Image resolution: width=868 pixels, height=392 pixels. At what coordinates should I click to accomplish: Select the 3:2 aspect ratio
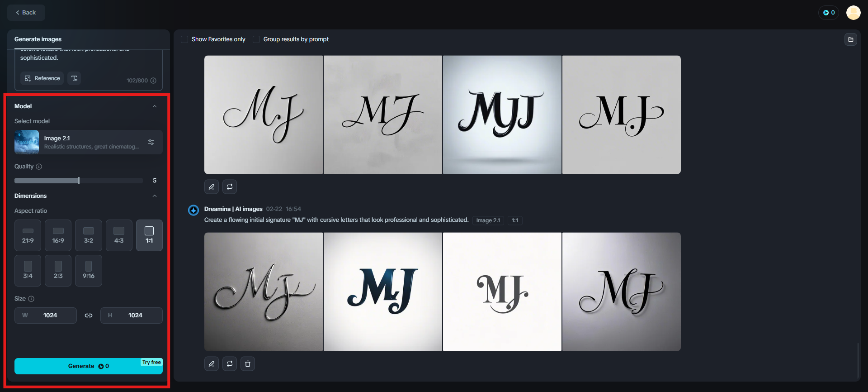(x=89, y=235)
